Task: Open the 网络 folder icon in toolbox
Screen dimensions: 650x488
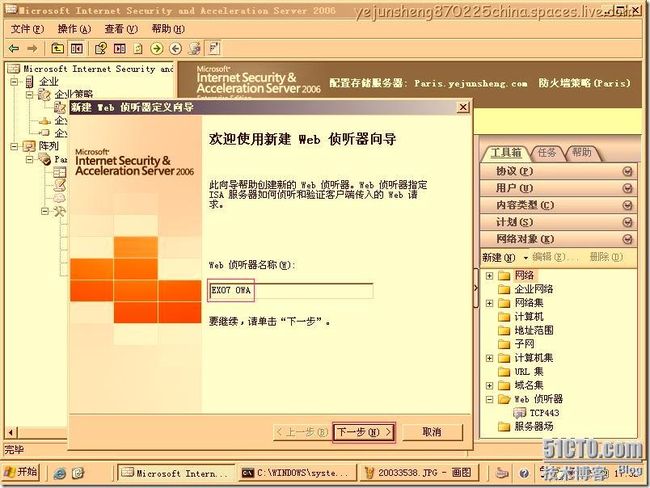Action: point(504,276)
